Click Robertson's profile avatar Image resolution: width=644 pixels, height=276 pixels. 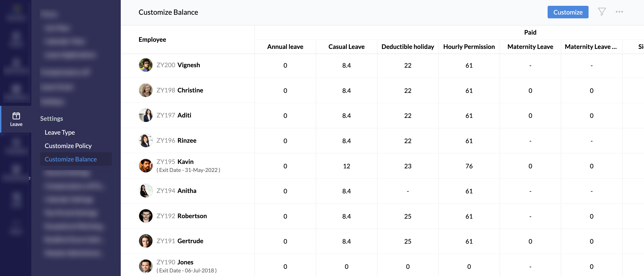(x=146, y=216)
